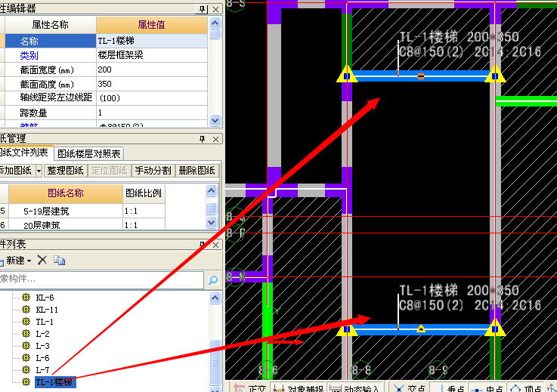
Task: Delete the selected component with the X icon
Action: click(x=42, y=261)
